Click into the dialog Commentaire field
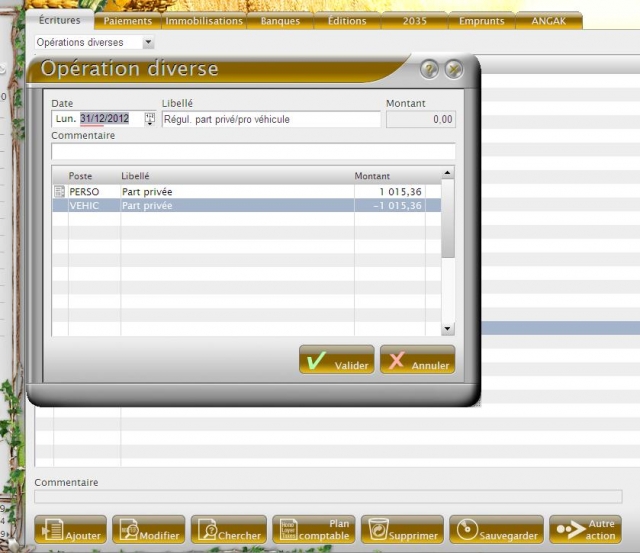This screenshot has height=553, width=640. tap(253, 152)
